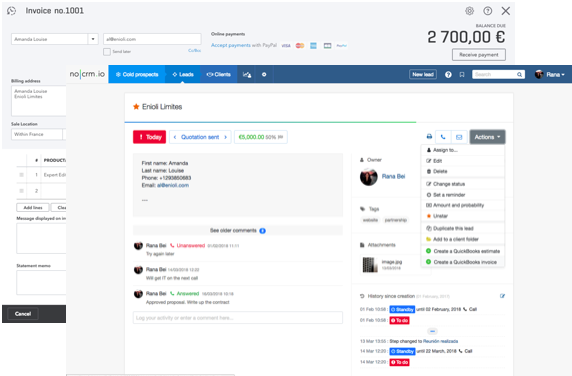
Task: Choose Duplicate this lead
Action: coord(463,228)
